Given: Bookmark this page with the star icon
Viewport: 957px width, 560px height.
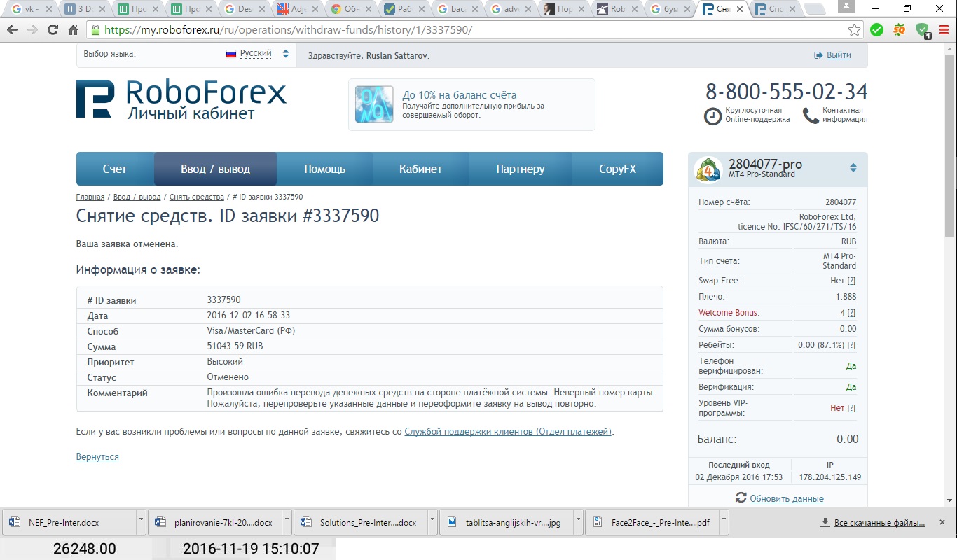Looking at the screenshot, I should pos(854,30).
